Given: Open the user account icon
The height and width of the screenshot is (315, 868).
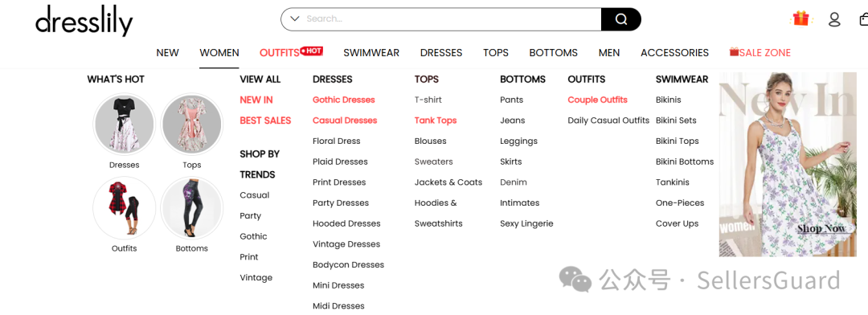Looking at the screenshot, I should click(x=834, y=19).
